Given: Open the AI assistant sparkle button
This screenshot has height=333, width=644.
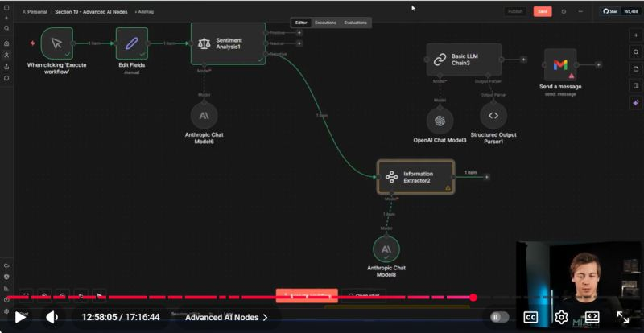Looking at the screenshot, I should coord(636,102).
